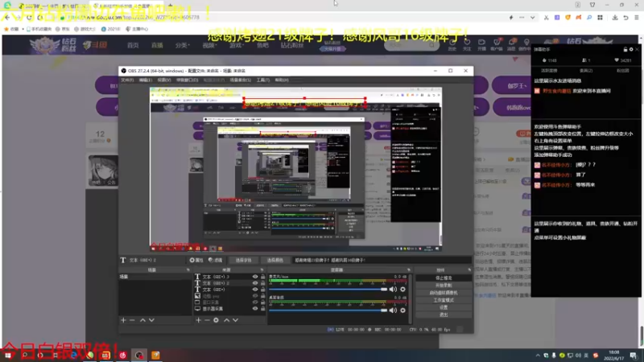Open the 文件(F) menu in OBS
Image resolution: width=644 pixels, height=362 pixels.
tap(127, 80)
